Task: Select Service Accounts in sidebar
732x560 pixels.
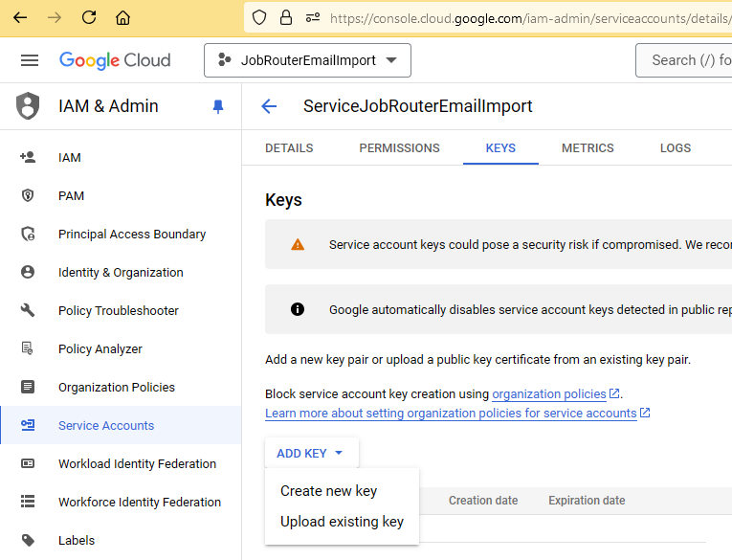Action: tap(106, 425)
